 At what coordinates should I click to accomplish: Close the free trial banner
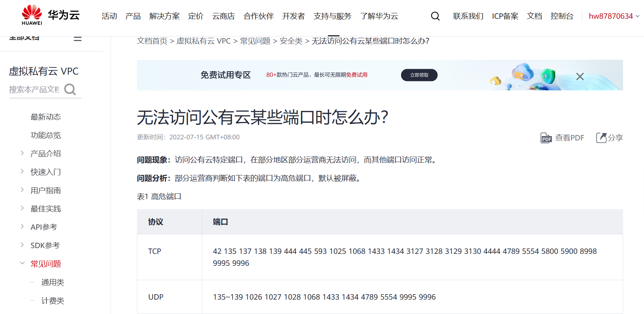[580, 76]
